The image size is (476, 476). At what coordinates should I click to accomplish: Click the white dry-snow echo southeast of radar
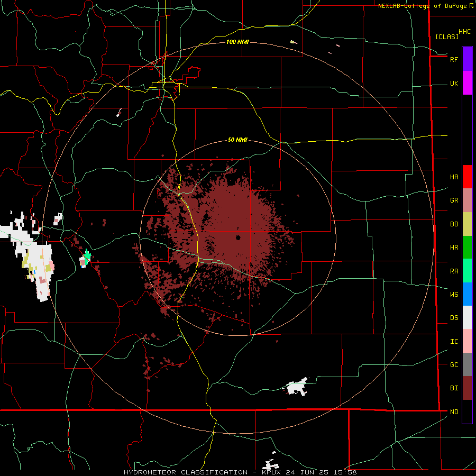(x=297, y=387)
